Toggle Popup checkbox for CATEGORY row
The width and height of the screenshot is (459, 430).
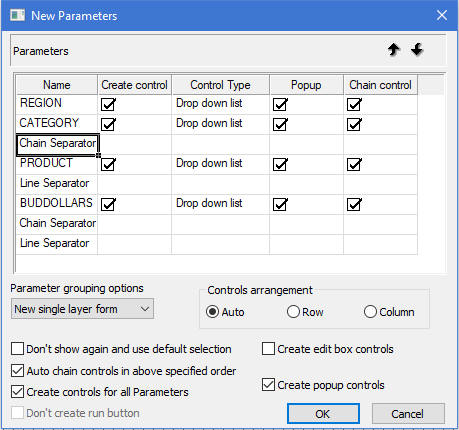pos(280,124)
